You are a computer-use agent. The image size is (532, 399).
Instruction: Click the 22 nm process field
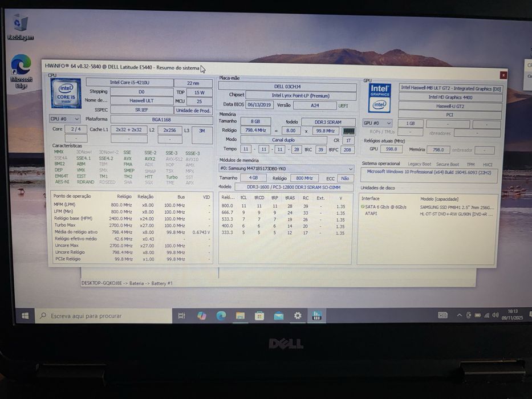click(193, 83)
